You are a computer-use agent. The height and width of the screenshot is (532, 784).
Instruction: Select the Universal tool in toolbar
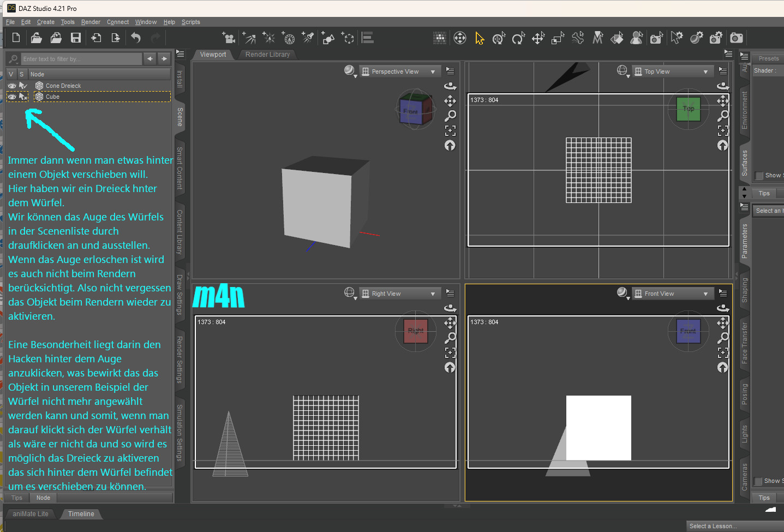[x=498, y=38]
